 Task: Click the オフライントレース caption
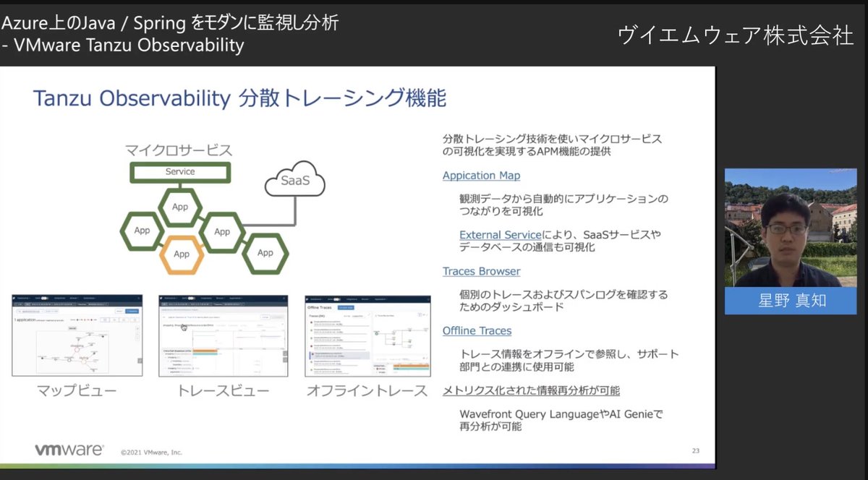pyautogui.click(x=367, y=392)
